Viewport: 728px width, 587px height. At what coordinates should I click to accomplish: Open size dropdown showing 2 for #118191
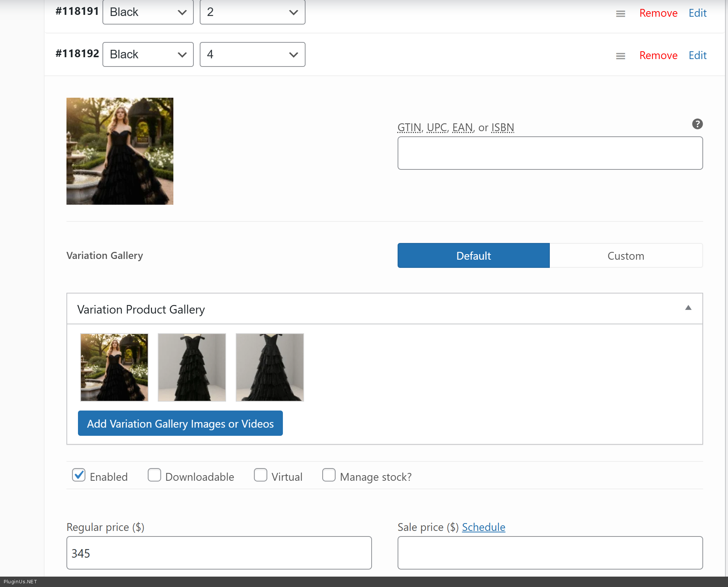[252, 12]
